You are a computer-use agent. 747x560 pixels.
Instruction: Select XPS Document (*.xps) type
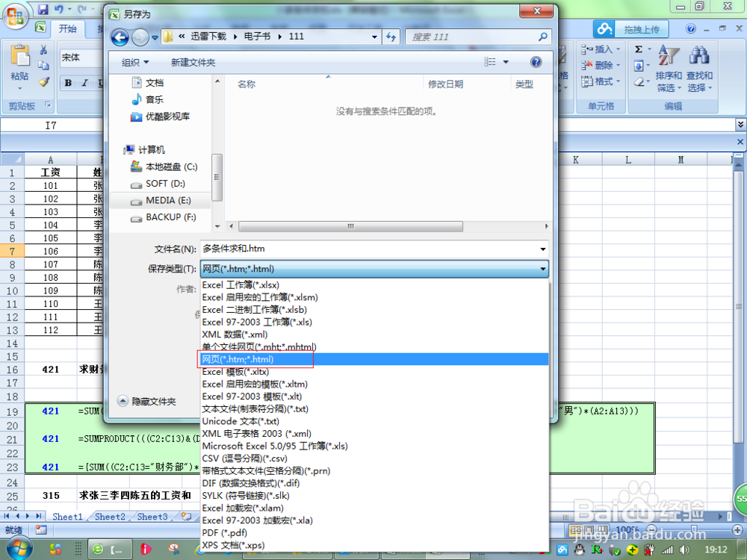pos(233,545)
